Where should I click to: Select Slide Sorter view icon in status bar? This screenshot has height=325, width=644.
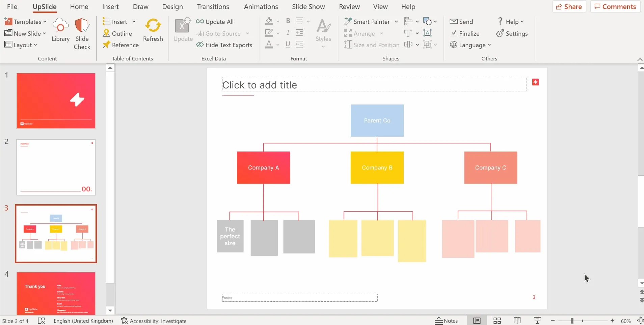pos(497,321)
